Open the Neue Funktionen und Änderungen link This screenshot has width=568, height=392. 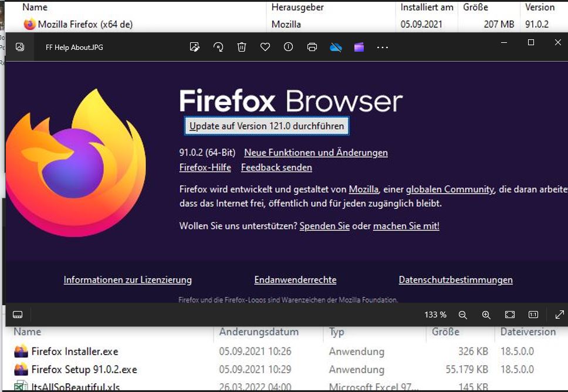point(316,153)
